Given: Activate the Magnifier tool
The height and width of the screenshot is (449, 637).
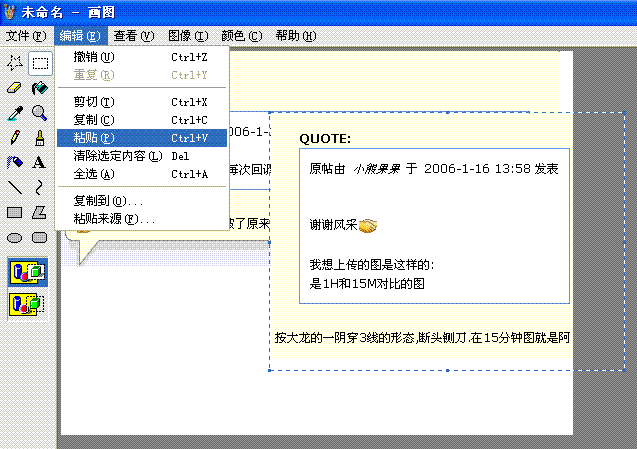Looking at the screenshot, I should (40, 113).
